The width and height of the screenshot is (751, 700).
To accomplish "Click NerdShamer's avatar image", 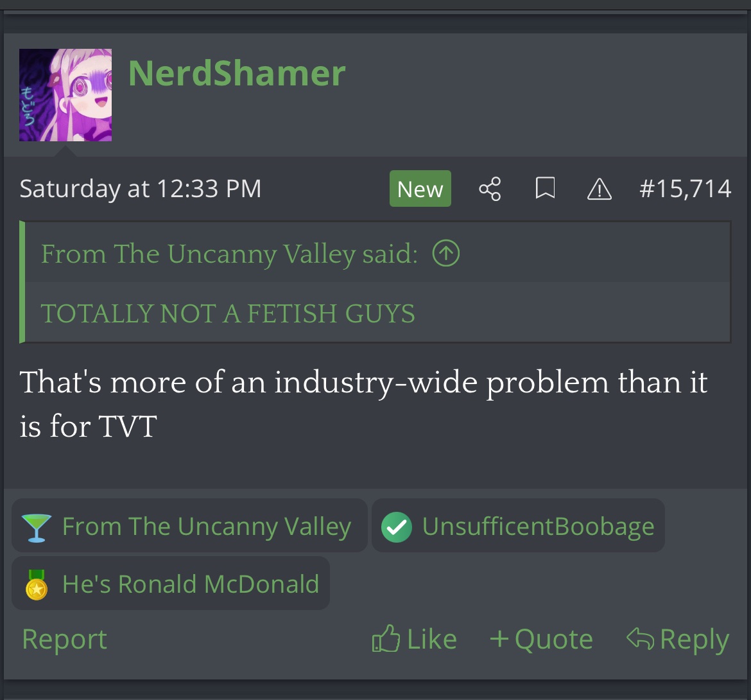I will click(x=65, y=95).
